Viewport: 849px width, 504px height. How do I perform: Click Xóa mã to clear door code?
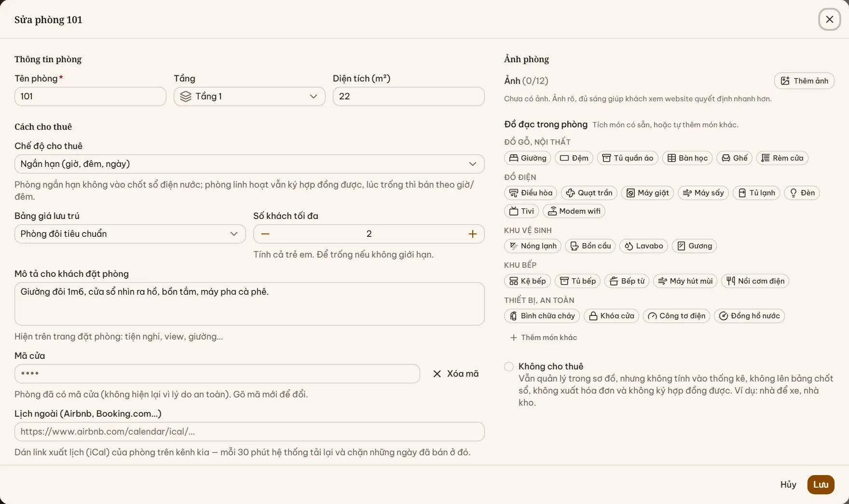(x=455, y=374)
